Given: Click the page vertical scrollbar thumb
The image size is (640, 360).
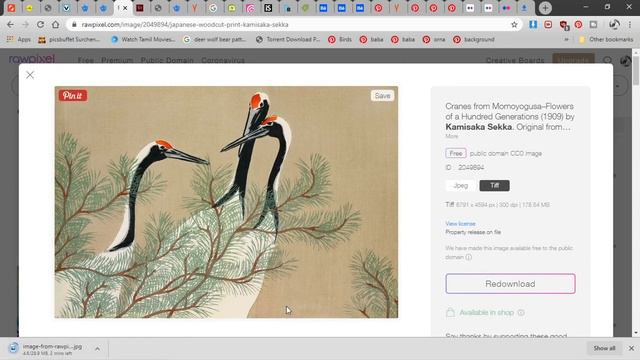Looking at the screenshot, I should 636,71.
